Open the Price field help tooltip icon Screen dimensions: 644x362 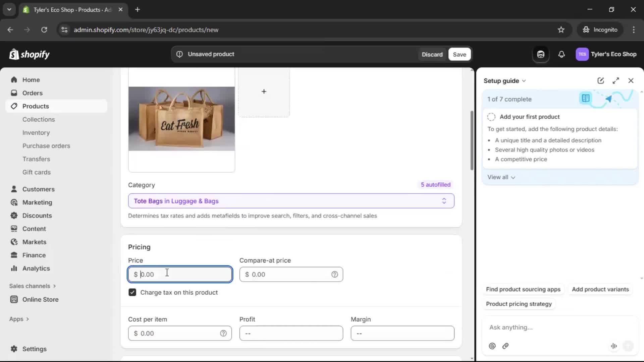pos(335,274)
